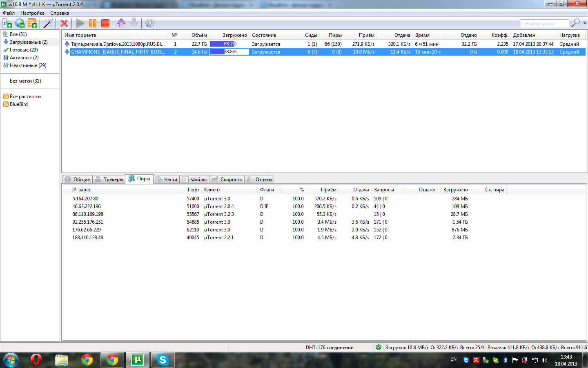Click the green network status check icon
Viewport: 588px width, 368px height.
tap(379, 347)
